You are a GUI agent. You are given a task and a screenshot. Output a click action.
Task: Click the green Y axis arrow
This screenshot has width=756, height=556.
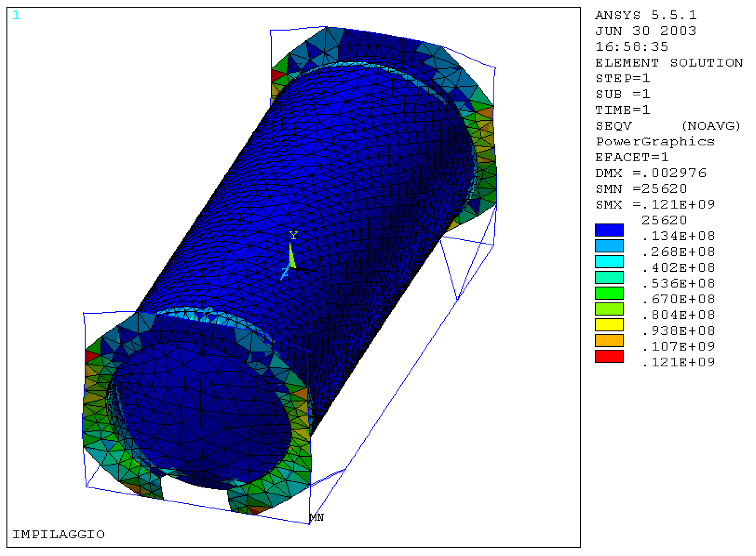[292, 256]
